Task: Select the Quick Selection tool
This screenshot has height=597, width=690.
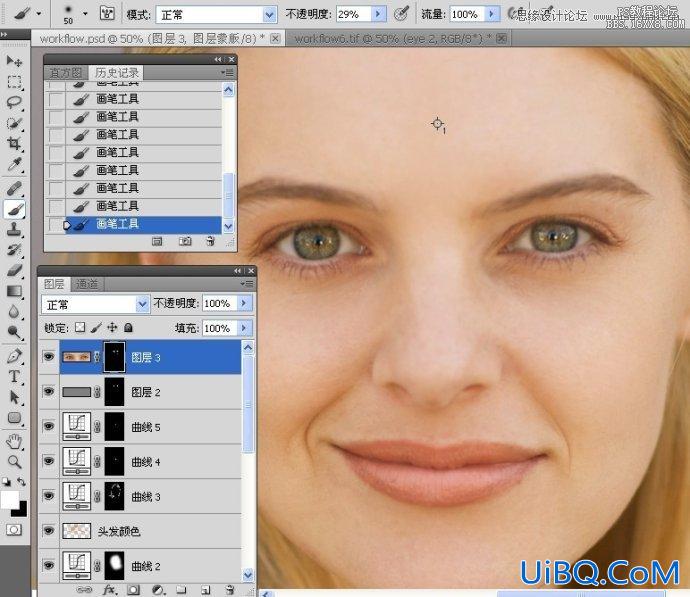Action: click(14, 123)
